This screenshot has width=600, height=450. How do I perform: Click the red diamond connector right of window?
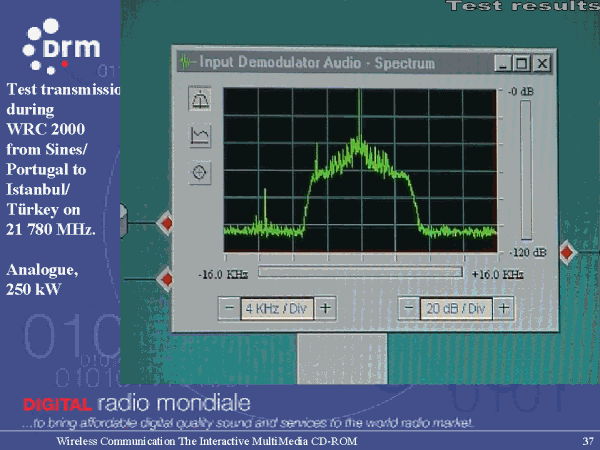567,252
